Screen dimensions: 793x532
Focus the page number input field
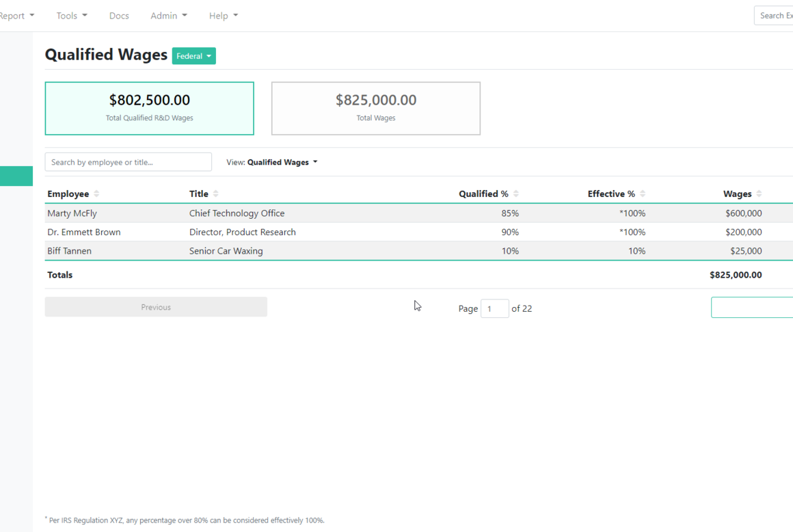coord(495,308)
